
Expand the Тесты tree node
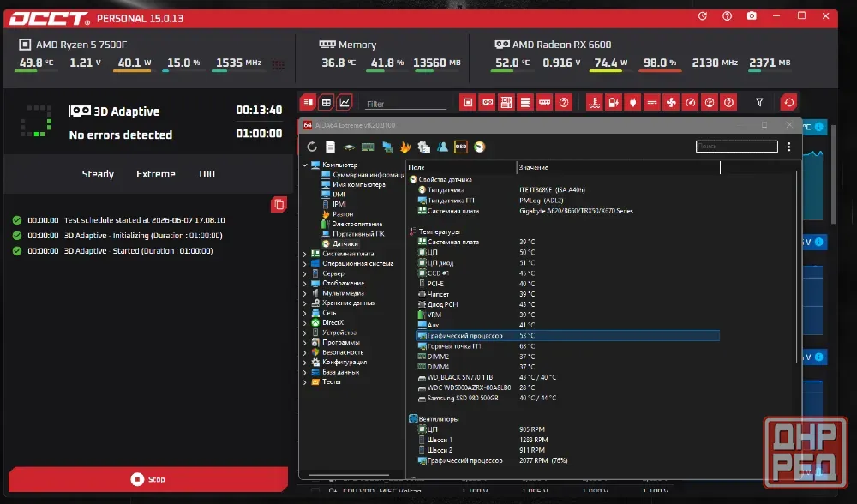click(x=305, y=381)
